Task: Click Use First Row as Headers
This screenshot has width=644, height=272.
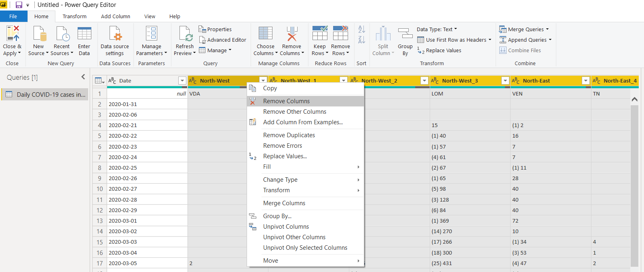Action: point(456,40)
